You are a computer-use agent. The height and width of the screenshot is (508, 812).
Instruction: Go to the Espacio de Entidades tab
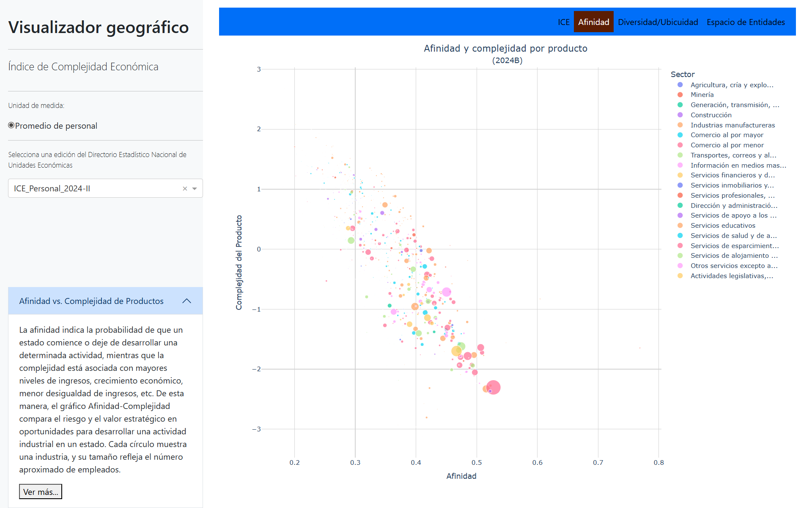pyautogui.click(x=745, y=22)
